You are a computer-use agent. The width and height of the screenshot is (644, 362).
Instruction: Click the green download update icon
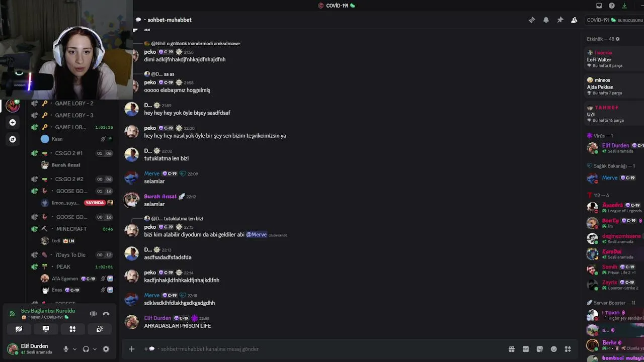point(624,6)
